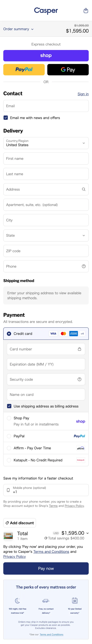Click the yellow PayPal express button
The height and width of the screenshot is (644, 92).
coord(24,69)
